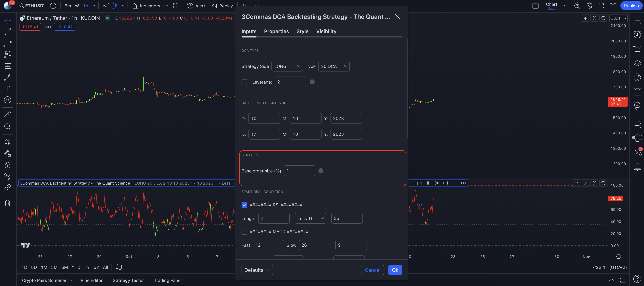Take a chart snapshot with camera icon
The width and height of the screenshot is (644, 286).
click(x=613, y=6)
